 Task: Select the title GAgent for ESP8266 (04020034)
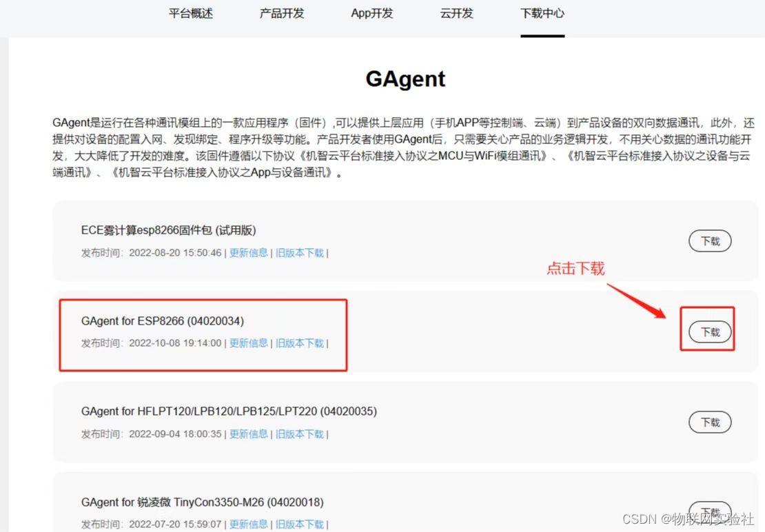point(163,321)
